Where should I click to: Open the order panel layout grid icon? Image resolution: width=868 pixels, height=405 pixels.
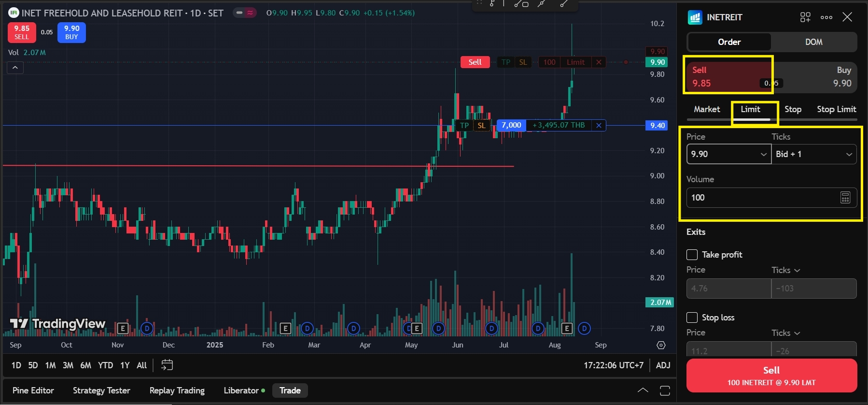pyautogui.click(x=805, y=17)
